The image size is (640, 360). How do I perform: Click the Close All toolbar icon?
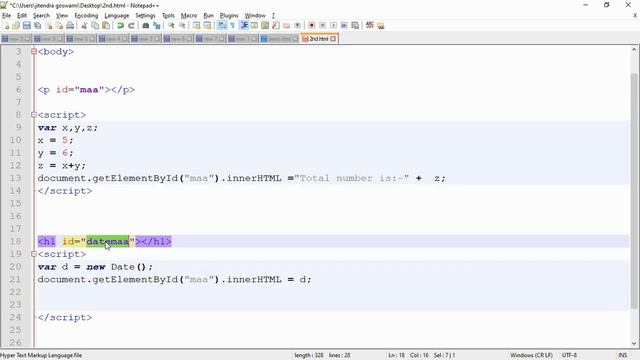[59, 26]
